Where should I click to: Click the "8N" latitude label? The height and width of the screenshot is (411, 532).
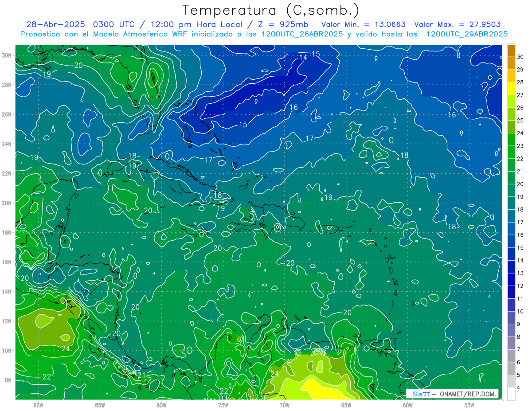coord(8,380)
